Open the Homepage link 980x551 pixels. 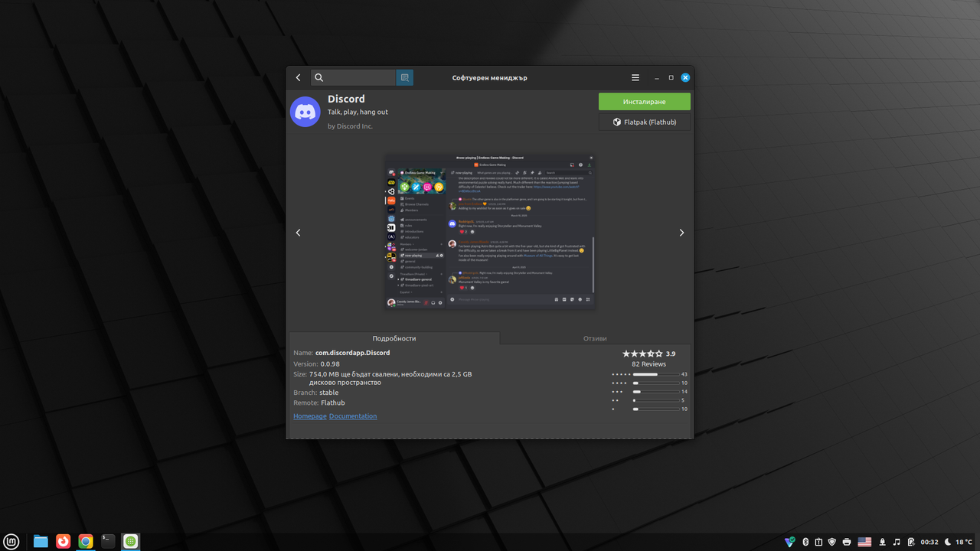[310, 416]
